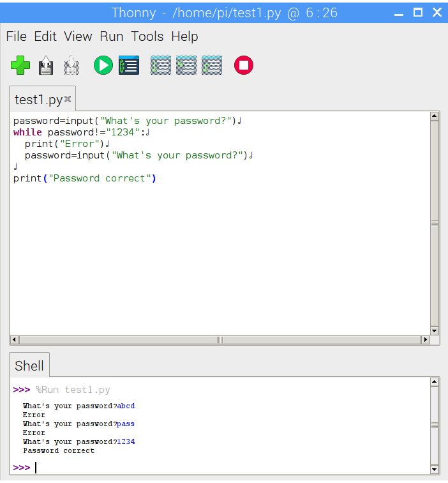Viewport: 448px width, 483px height.
Task: Close the Thonny window
Action: (x=437, y=13)
